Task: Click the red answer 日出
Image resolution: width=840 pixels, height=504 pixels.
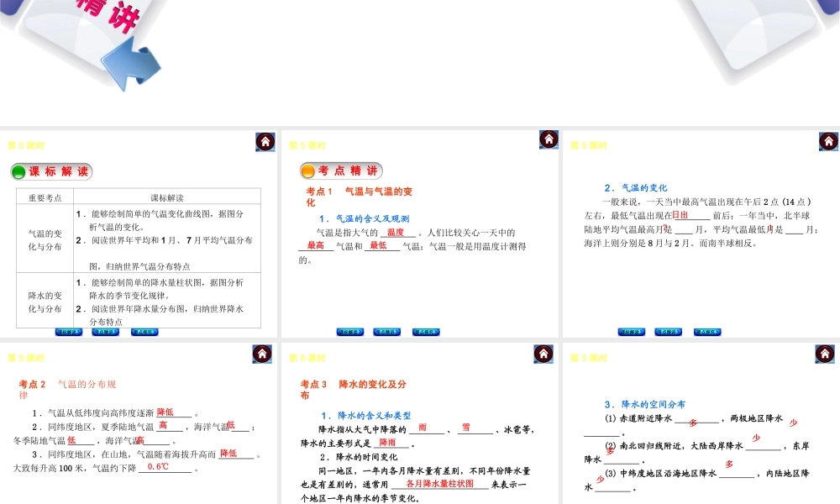Action: (680, 215)
